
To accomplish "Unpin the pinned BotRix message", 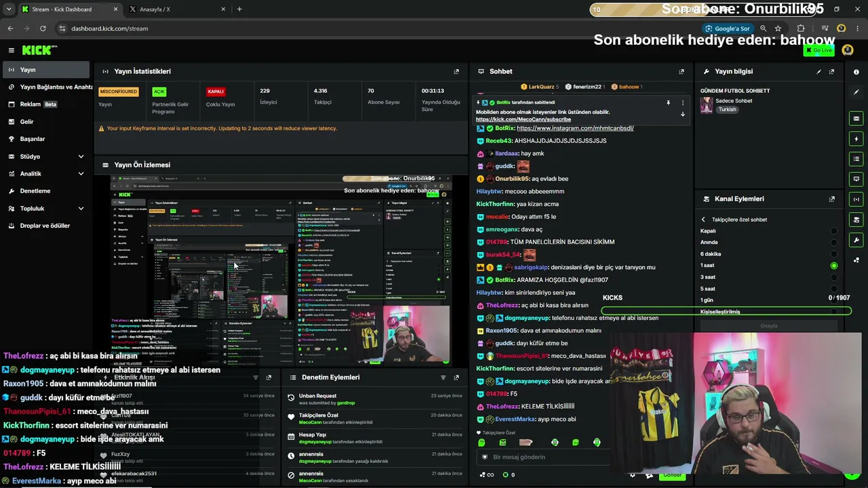I will (668, 103).
